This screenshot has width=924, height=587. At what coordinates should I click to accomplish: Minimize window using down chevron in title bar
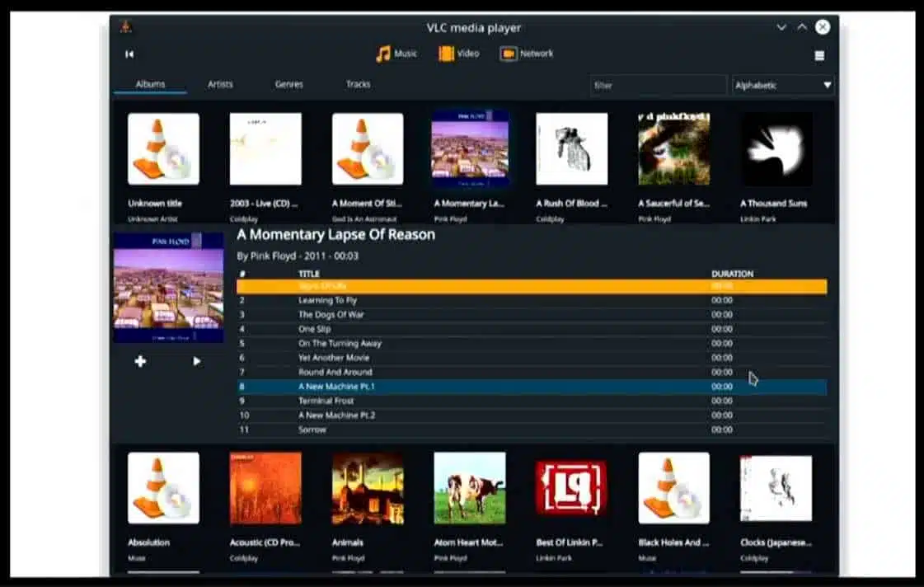[781, 27]
